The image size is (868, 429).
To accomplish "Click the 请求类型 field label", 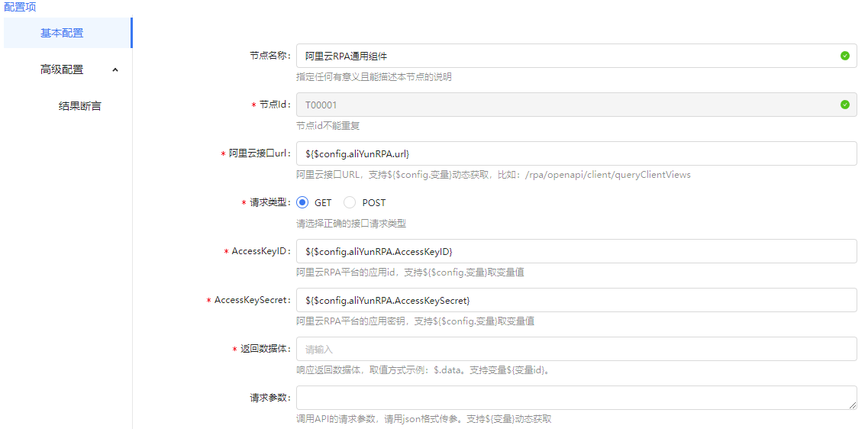I will (x=269, y=203).
